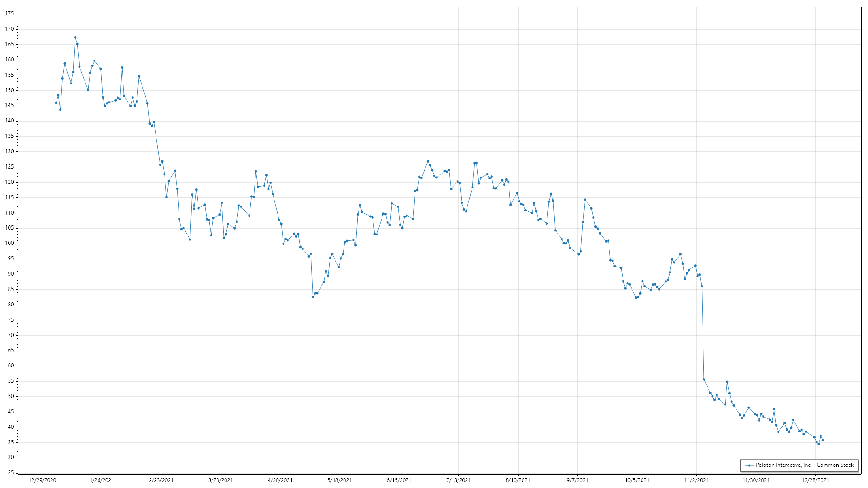
Task: Click the final data point on the series
Action: 823,440
